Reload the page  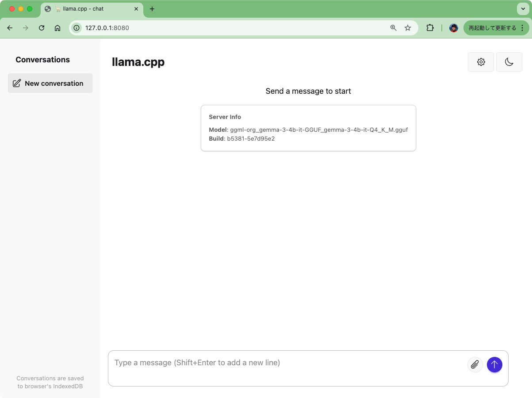point(42,28)
